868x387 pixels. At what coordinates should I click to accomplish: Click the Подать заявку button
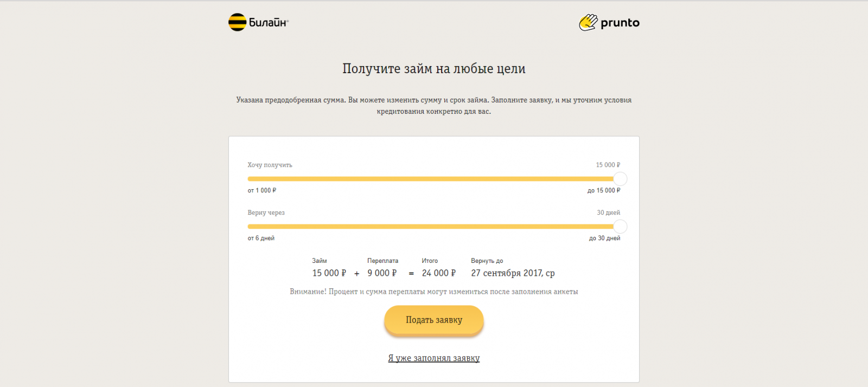click(434, 320)
